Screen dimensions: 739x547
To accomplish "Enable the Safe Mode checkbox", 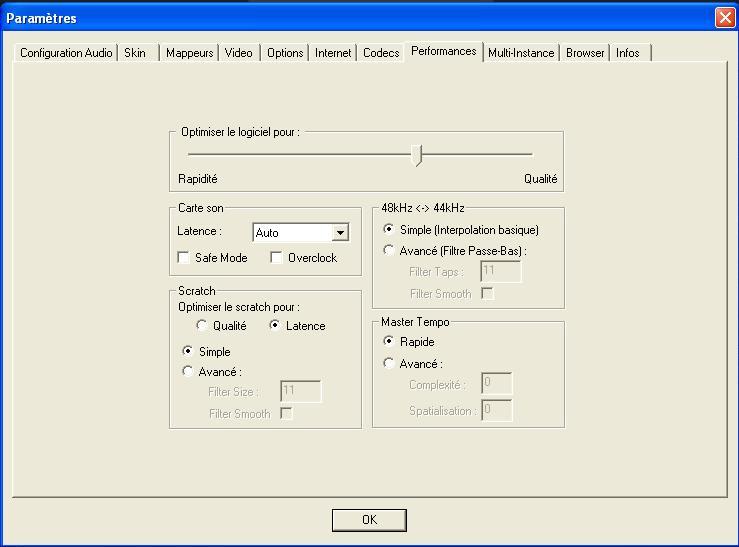I will click(x=184, y=258).
